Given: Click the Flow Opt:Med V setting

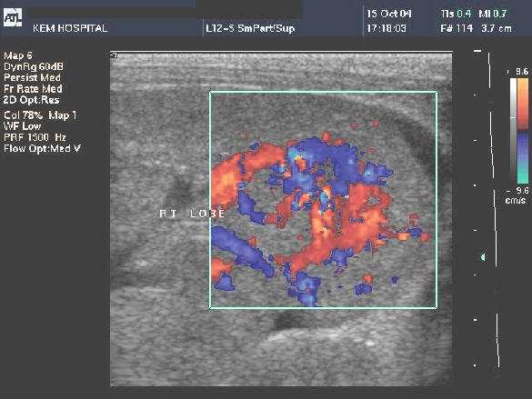Looking at the screenshot, I should 42,148.
